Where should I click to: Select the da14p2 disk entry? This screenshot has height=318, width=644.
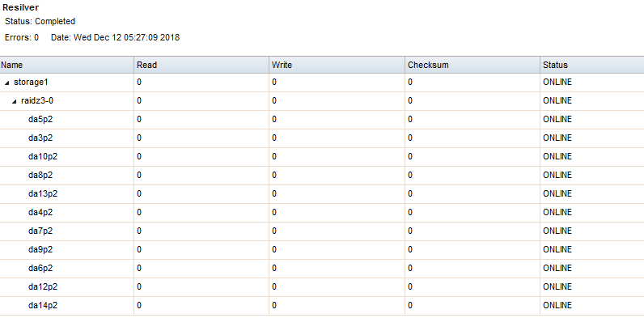(x=322, y=305)
